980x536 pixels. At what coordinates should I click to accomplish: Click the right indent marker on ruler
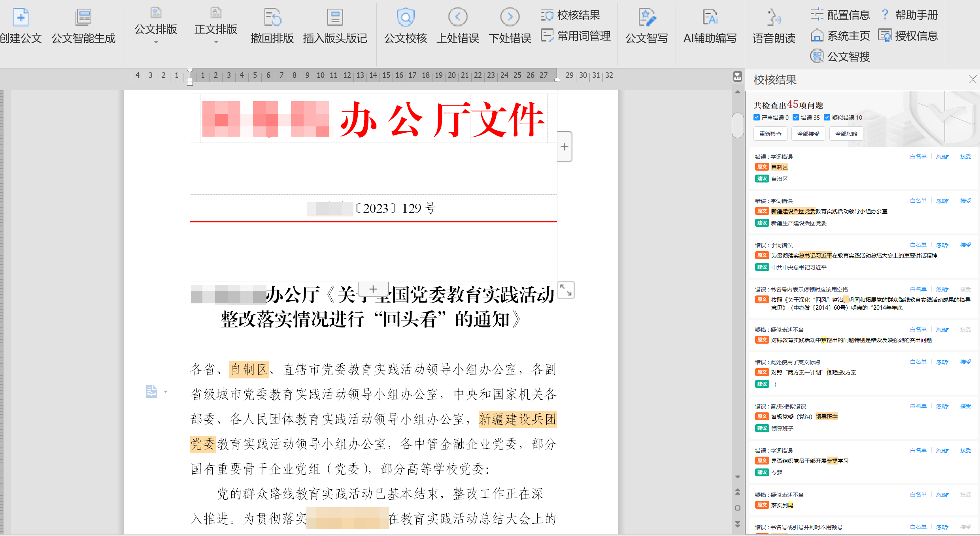557,79
